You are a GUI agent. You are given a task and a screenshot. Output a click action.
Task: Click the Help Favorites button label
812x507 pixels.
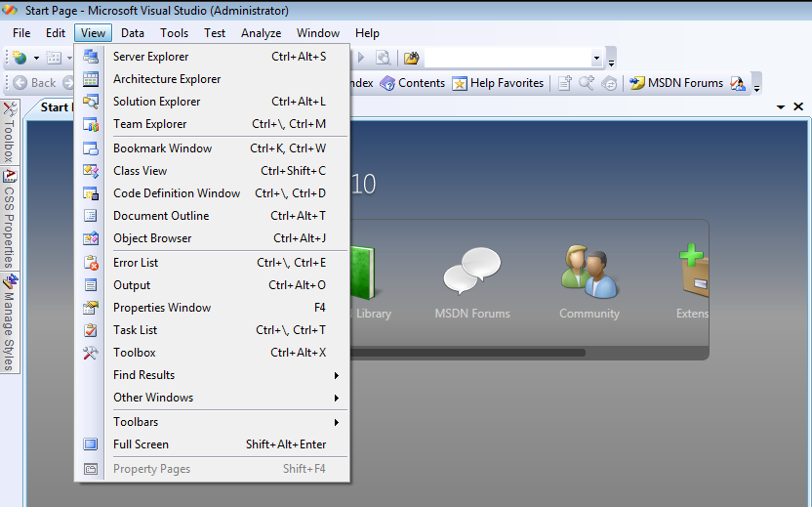[507, 83]
